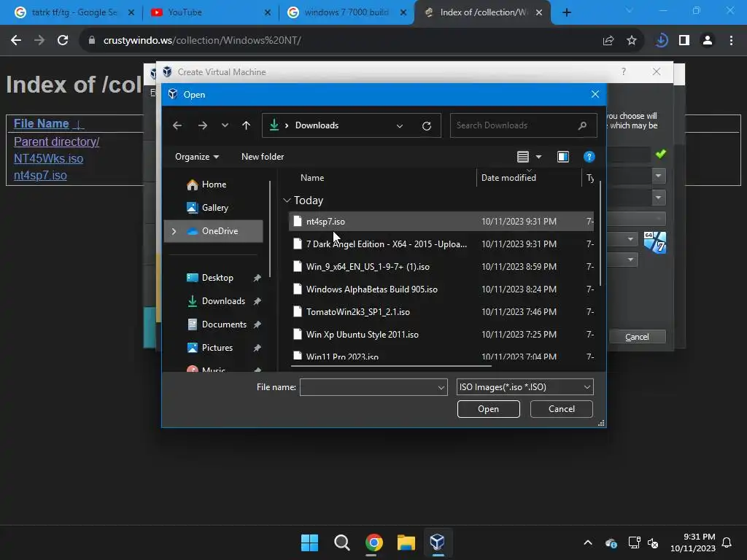Switch to the tatrk tf/tg Google tab
The height and width of the screenshot is (560, 747).
74,12
